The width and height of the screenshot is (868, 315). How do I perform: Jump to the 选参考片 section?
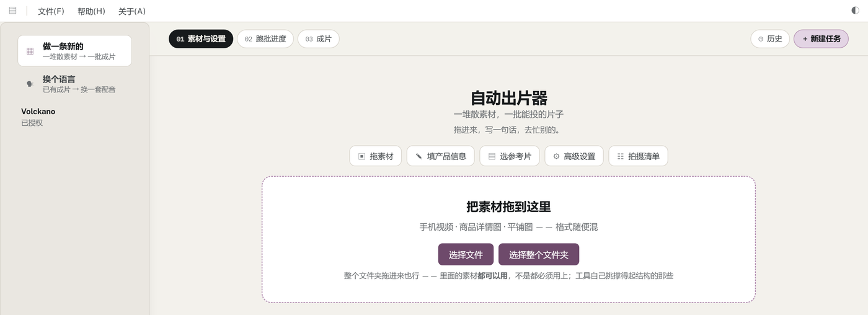510,156
